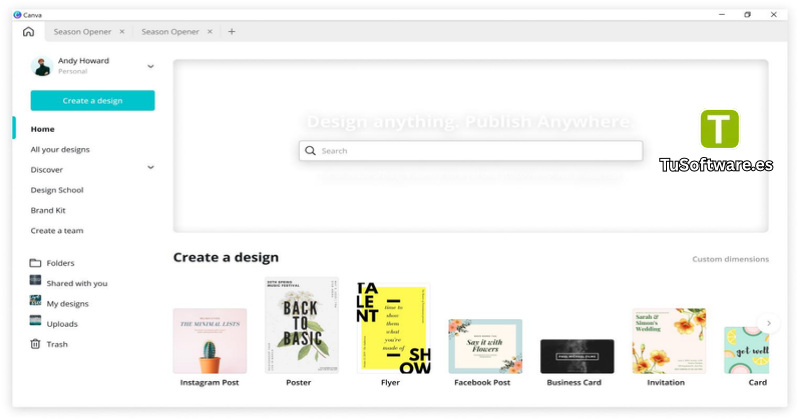The height and width of the screenshot is (420, 800).
Task: Click the Facebook Post label
Action: 482,382
